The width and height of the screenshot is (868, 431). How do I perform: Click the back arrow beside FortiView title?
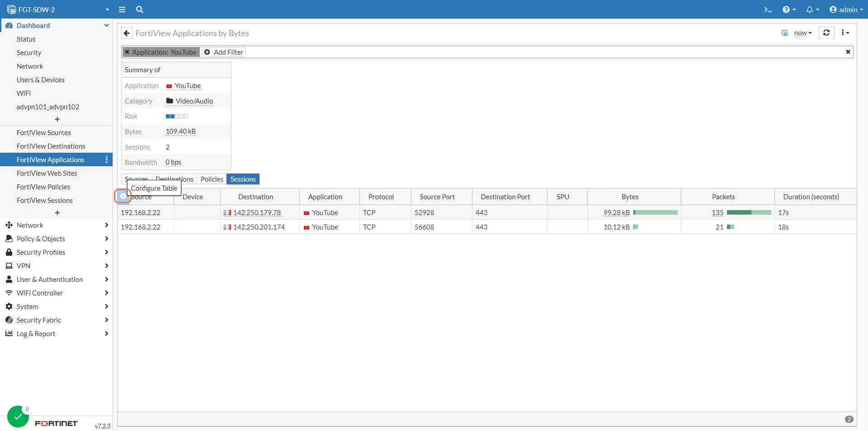coord(127,33)
